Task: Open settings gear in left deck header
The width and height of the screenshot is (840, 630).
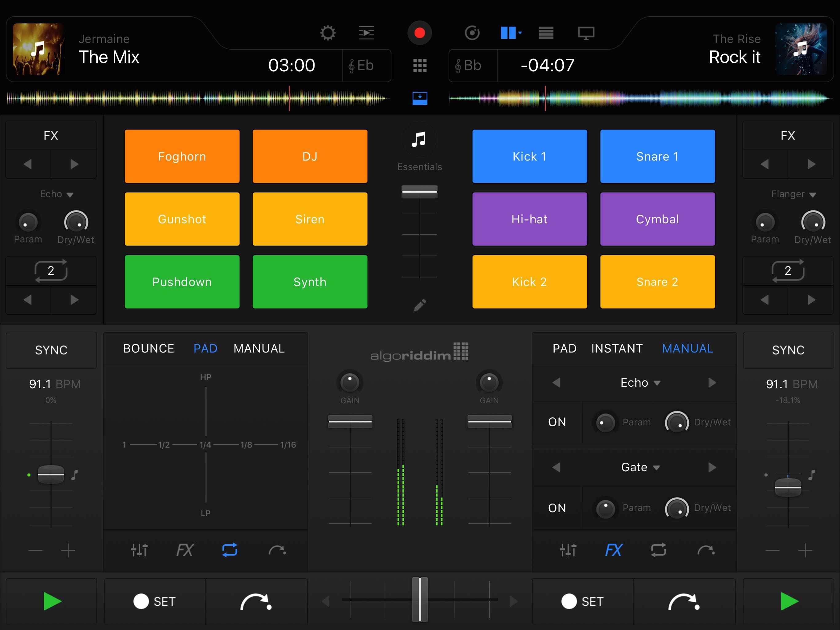Action: (x=328, y=33)
